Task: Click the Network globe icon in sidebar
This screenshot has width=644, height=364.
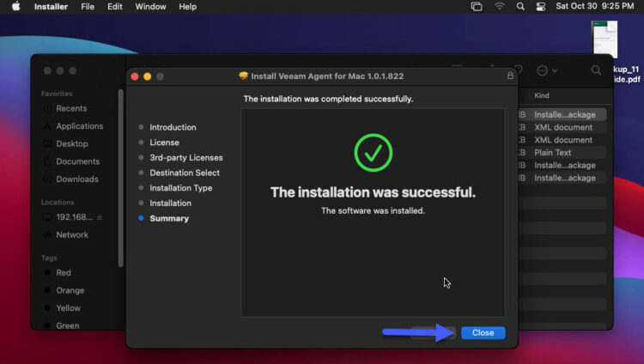Action: pyautogui.click(x=47, y=234)
